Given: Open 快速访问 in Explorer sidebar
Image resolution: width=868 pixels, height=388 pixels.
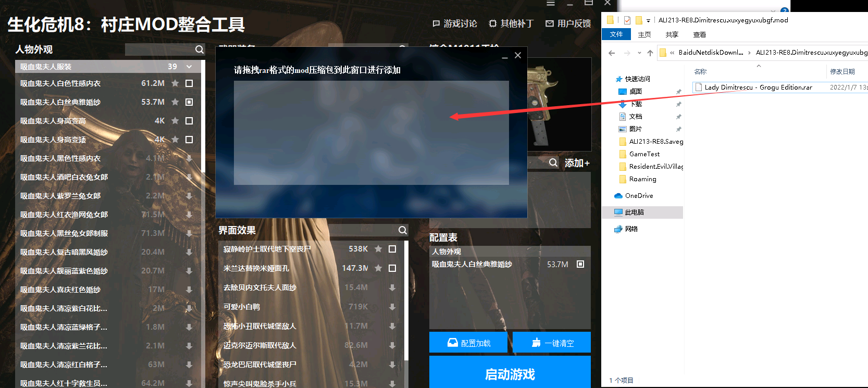Looking at the screenshot, I should [637, 79].
